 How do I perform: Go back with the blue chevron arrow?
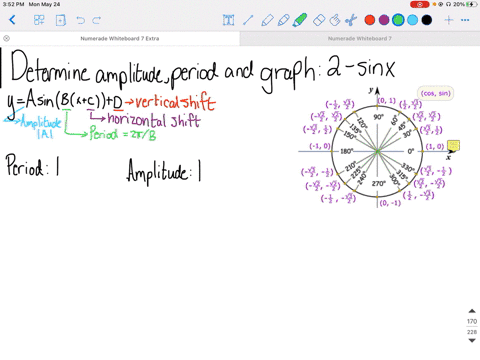tap(12, 20)
